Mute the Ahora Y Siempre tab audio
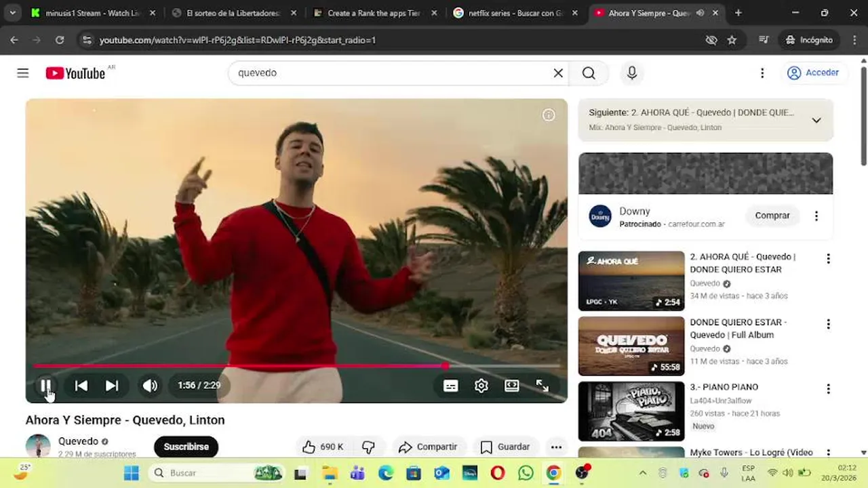Image resolution: width=868 pixels, height=488 pixels. pos(700,13)
